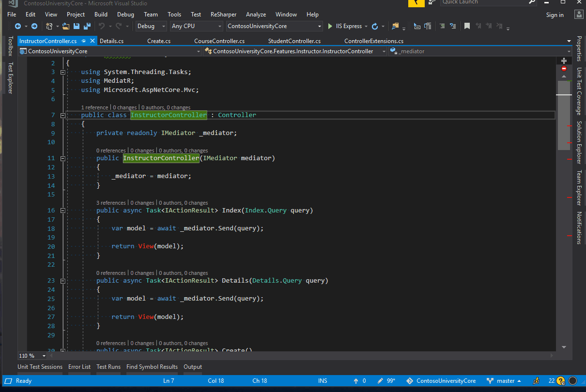Open the Debug configuration dropdown
This screenshot has height=392, width=586.
(x=151, y=26)
